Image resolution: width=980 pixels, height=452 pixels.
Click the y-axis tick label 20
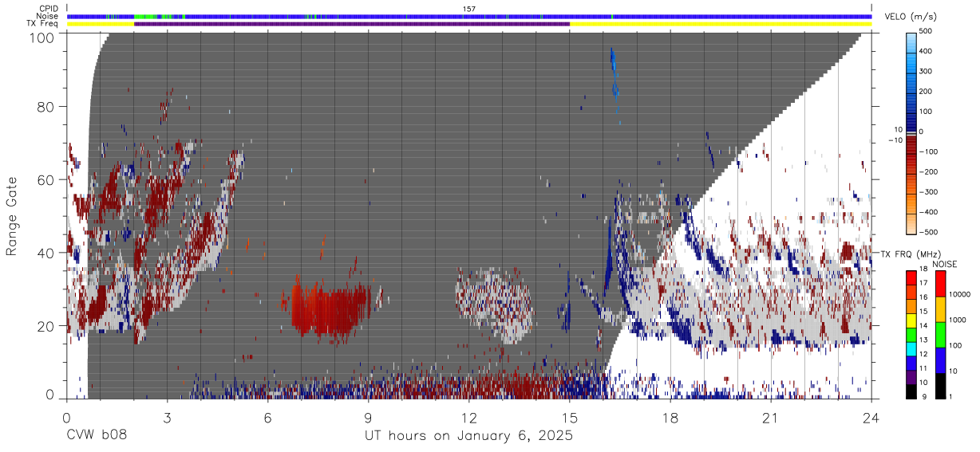[45, 326]
